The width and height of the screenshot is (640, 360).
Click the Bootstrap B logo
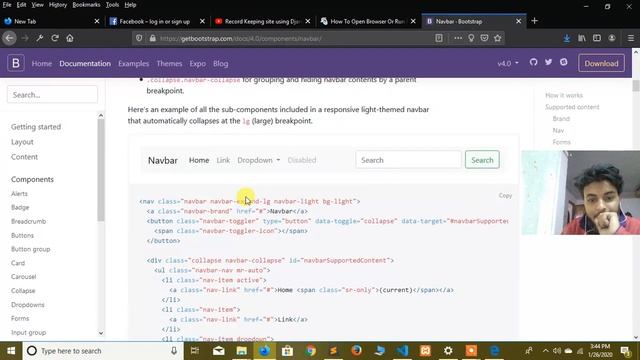[x=16, y=63]
